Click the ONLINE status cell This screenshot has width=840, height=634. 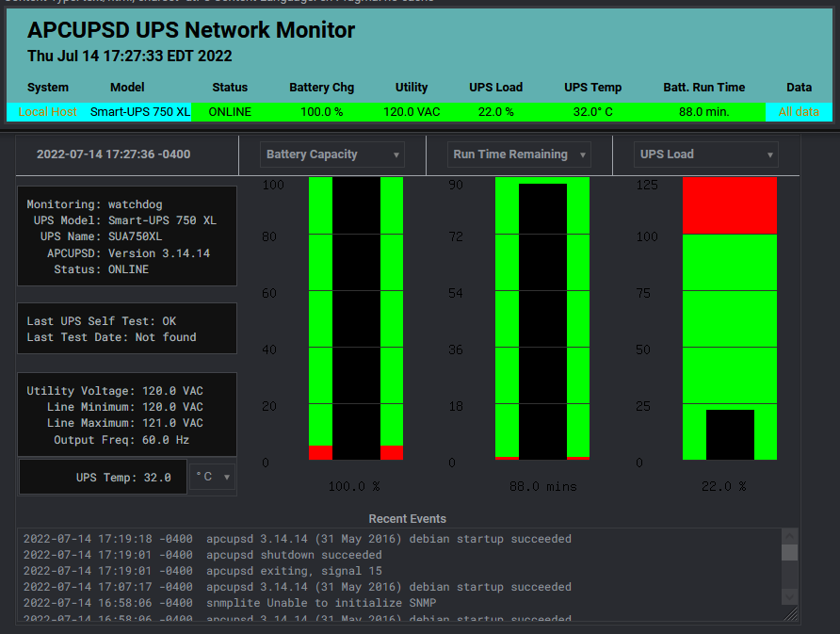230,112
